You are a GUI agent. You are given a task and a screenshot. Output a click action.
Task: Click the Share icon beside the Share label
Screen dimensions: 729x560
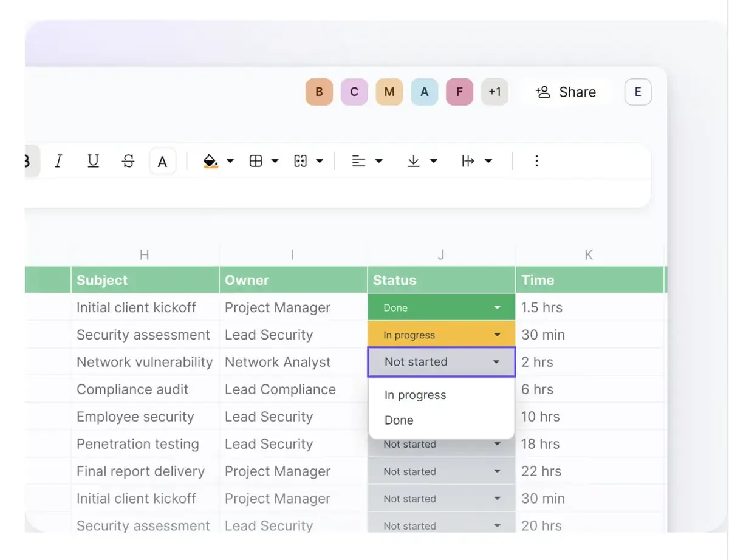click(x=542, y=92)
